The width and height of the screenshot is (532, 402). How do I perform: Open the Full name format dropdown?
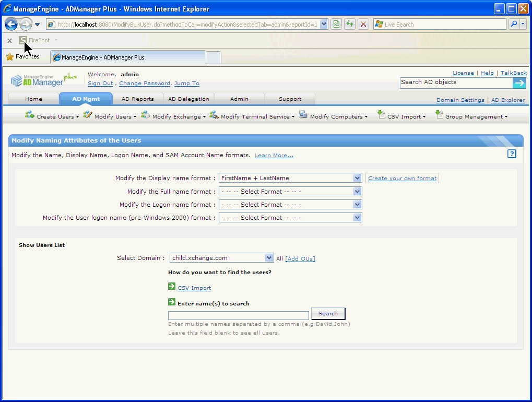(x=357, y=192)
